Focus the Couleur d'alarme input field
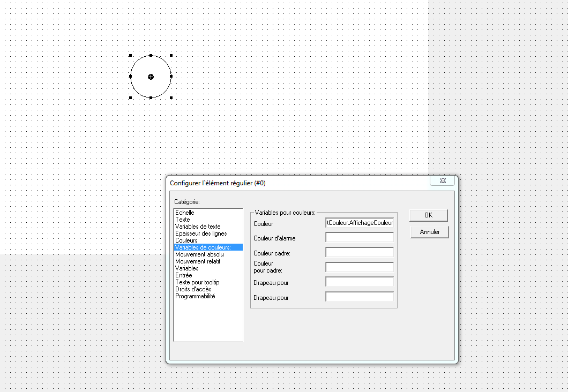The height and width of the screenshot is (392, 568). click(x=360, y=237)
